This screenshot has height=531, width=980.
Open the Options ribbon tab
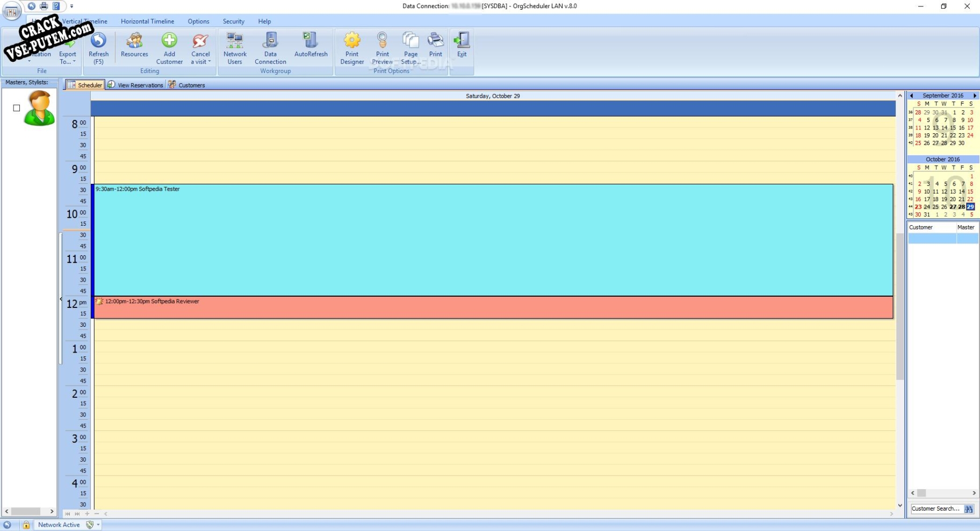tap(198, 21)
